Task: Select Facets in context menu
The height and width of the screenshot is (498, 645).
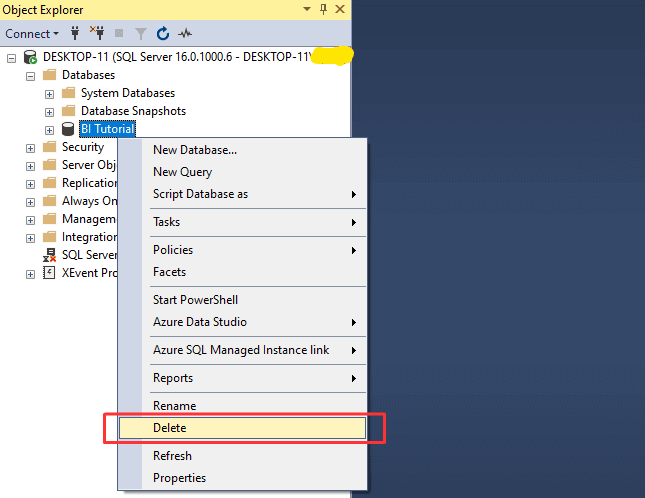Action: pos(242,272)
